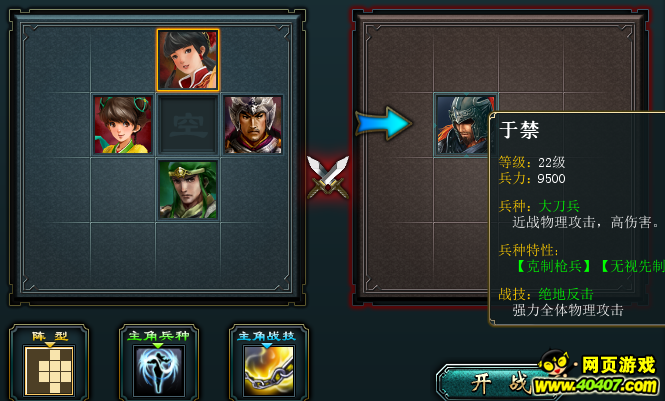Open the 主角兵种 kicking figure icon
Screen dimensions: 665x401
tap(159, 370)
